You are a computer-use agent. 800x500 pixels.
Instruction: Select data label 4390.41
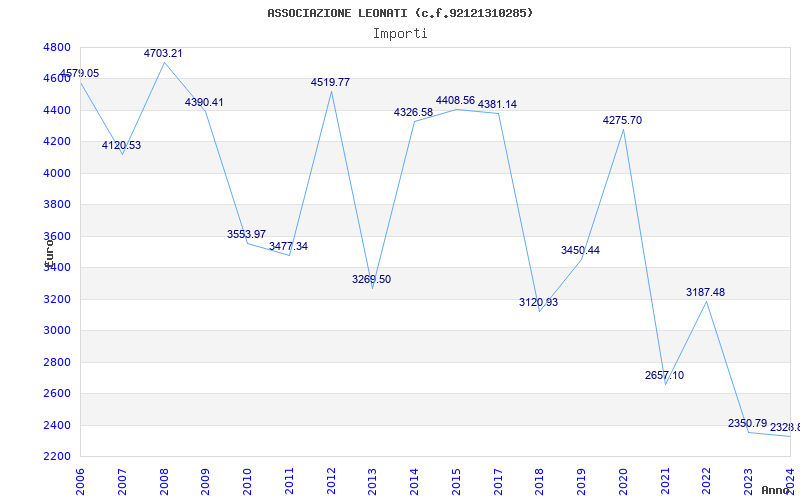pyautogui.click(x=204, y=103)
